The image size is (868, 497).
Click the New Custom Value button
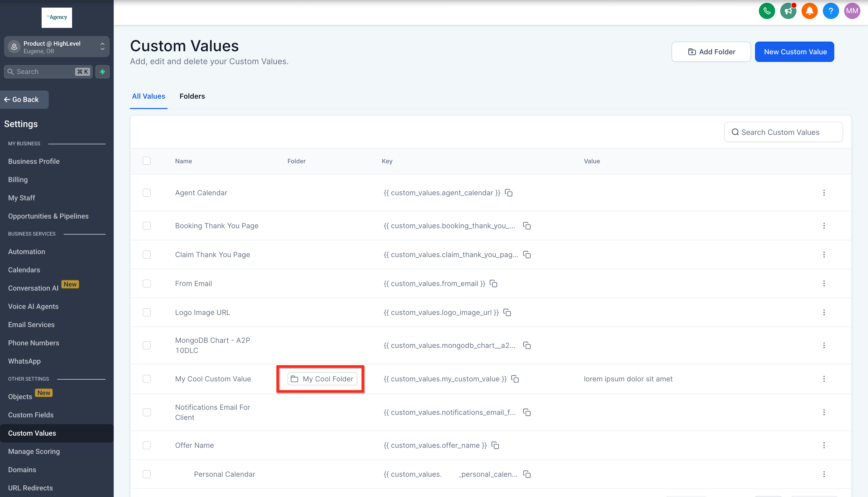click(x=795, y=52)
